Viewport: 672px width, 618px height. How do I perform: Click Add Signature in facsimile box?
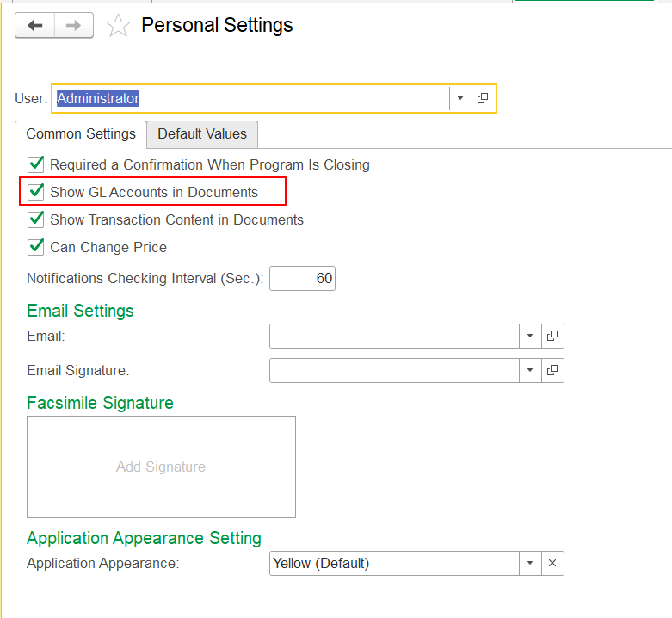[161, 467]
